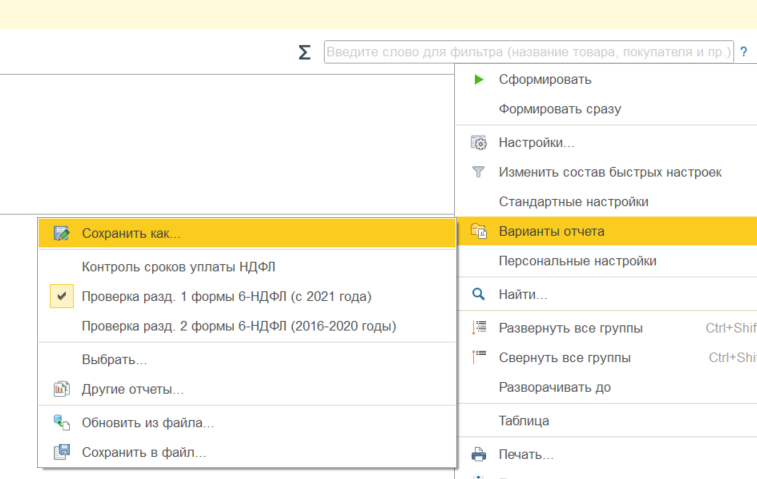757x479 pixels.
Task: Click the magnifier icon next to Найти
Action: click(x=478, y=294)
